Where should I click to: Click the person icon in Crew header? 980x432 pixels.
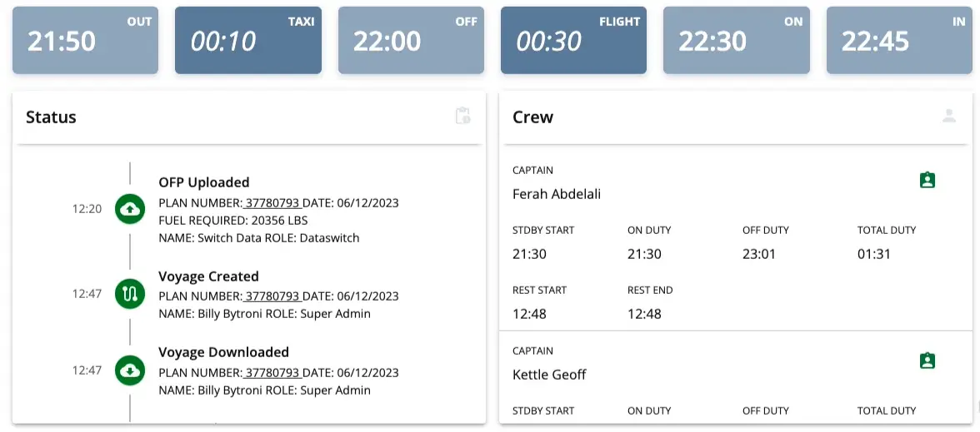click(949, 117)
